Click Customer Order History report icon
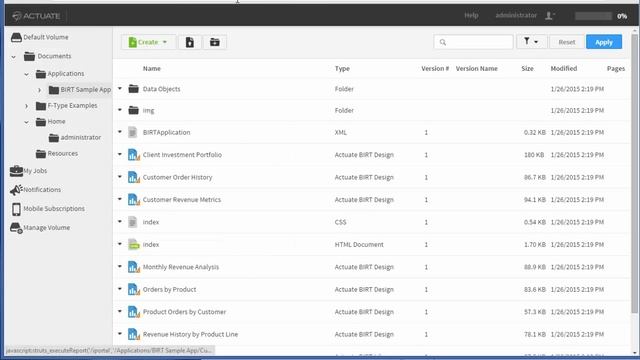This screenshot has width=640, height=360. [x=133, y=177]
